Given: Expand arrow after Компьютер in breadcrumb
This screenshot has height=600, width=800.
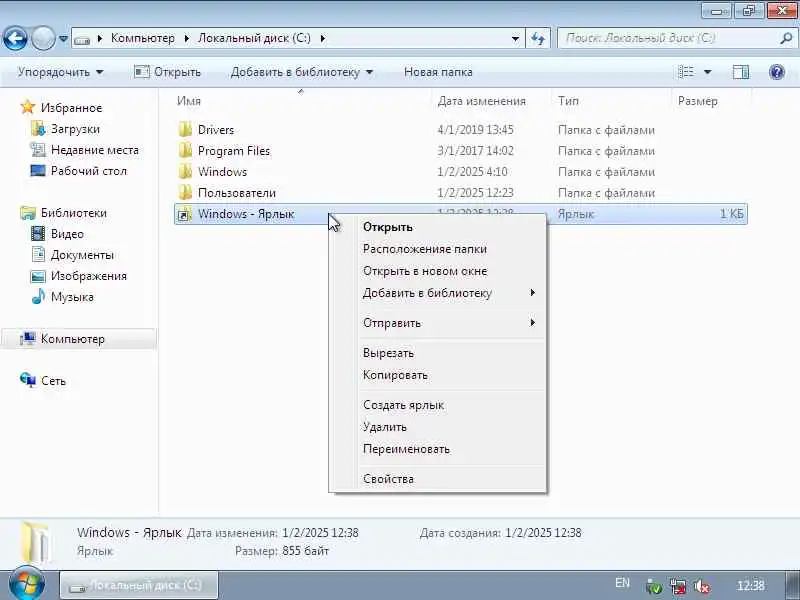Looking at the screenshot, I should point(187,38).
